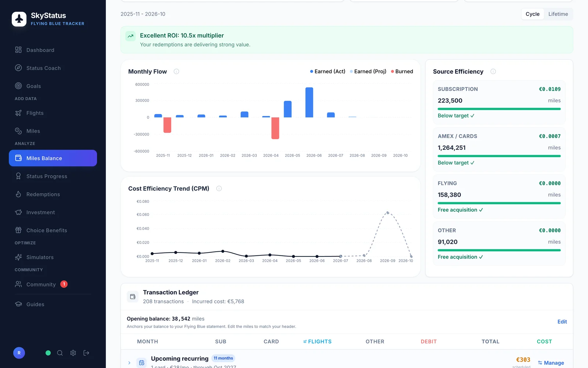This screenshot has height=368, width=588.
Task: Toggle the Burned legend series
Action: (402, 71)
